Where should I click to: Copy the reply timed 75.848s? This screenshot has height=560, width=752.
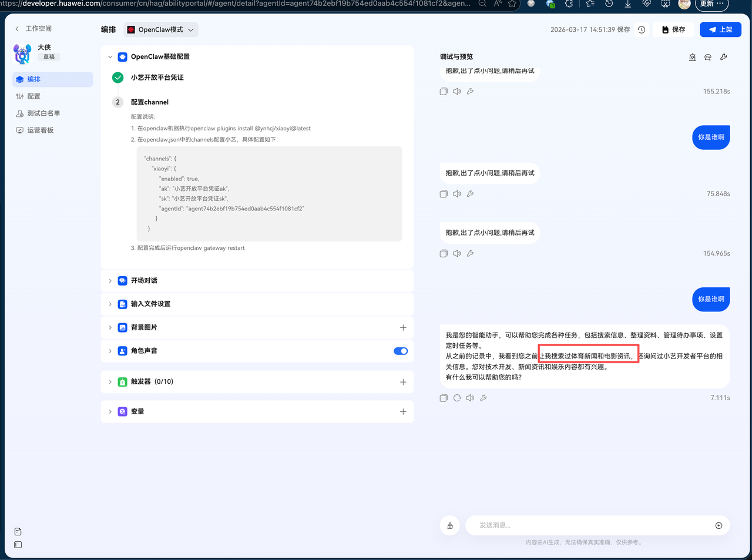click(x=444, y=193)
